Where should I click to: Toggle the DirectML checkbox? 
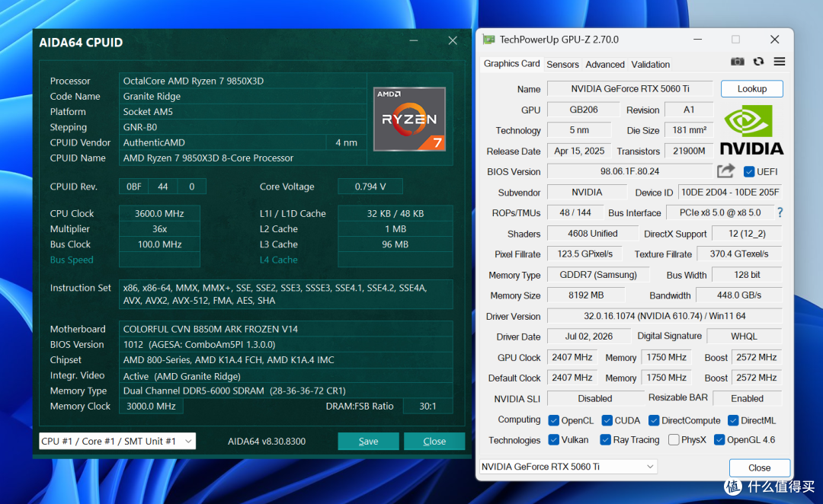[733, 420]
